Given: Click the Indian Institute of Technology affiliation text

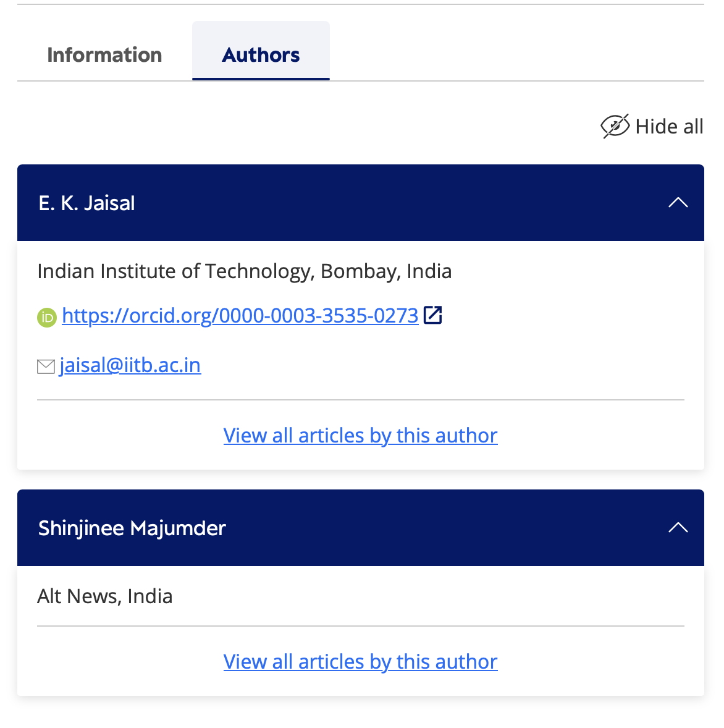Looking at the screenshot, I should pyautogui.click(x=244, y=271).
